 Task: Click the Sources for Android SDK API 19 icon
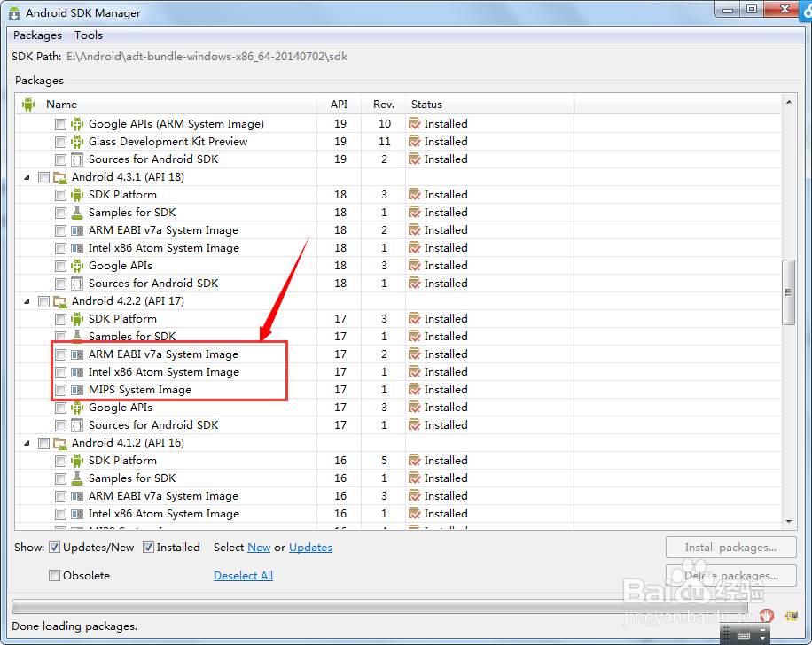(77, 159)
